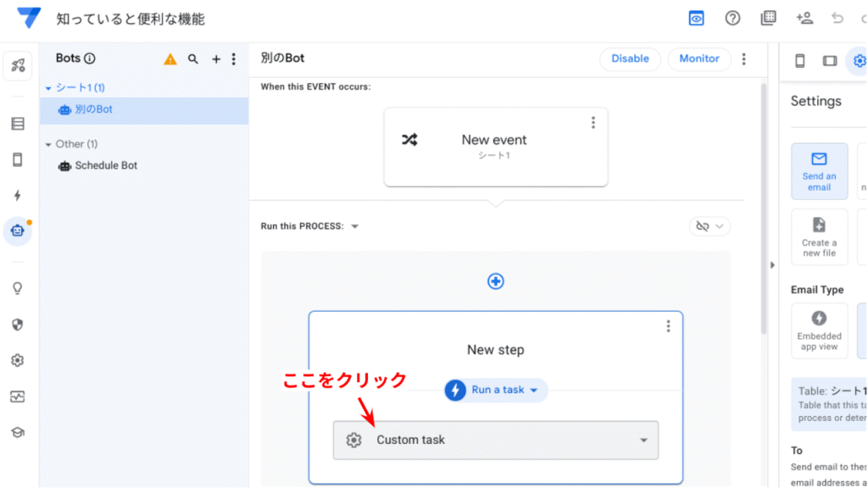Open the Custom task dropdown
This screenshot has height=488, width=868.
click(495, 440)
